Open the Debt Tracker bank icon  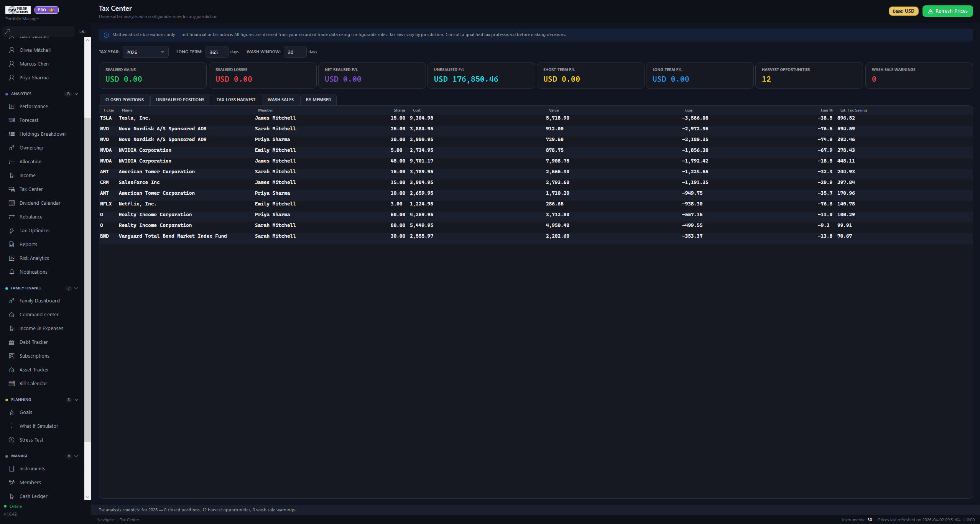pos(12,342)
